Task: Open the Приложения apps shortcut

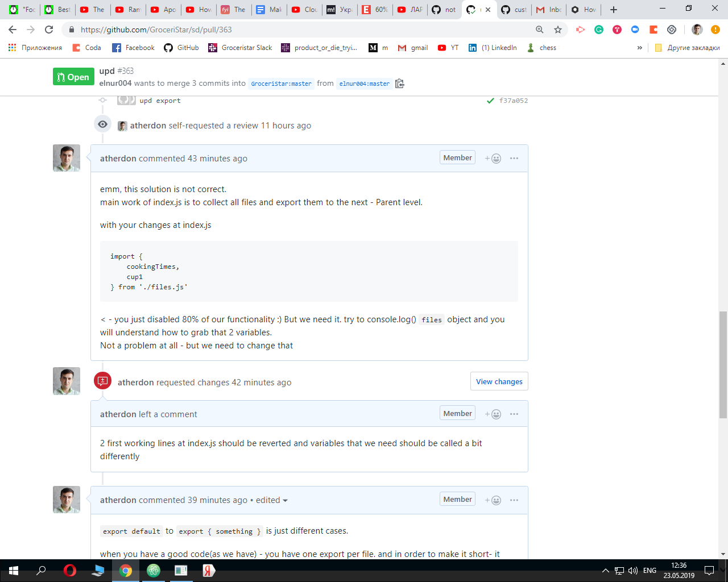Action: 35,48
